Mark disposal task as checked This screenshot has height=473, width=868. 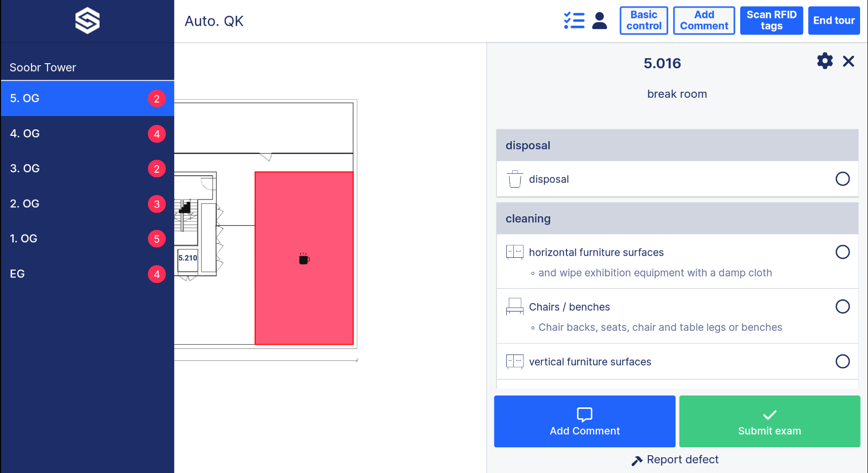point(842,179)
